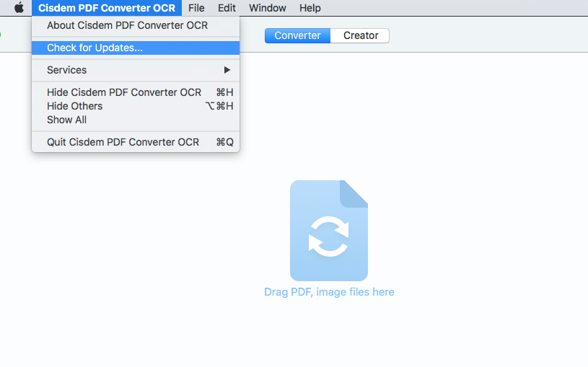
Task: Click the Cisdem PDF Converter OCR menu title
Action: pyautogui.click(x=107, y=8)
